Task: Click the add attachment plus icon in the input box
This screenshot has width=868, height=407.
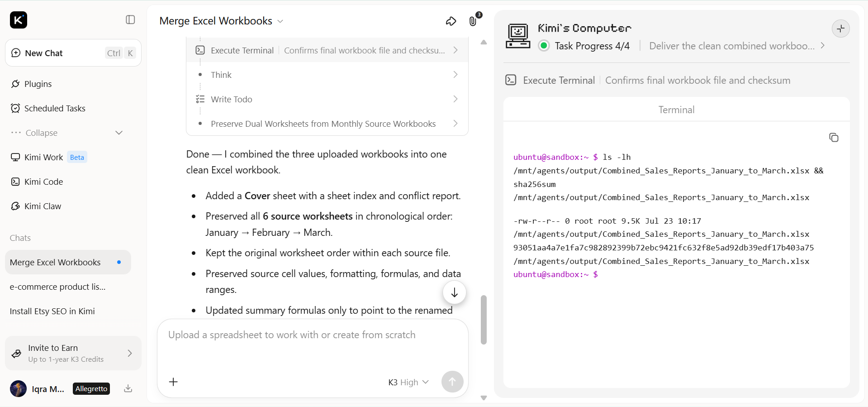Action: [x=173, y=382]
